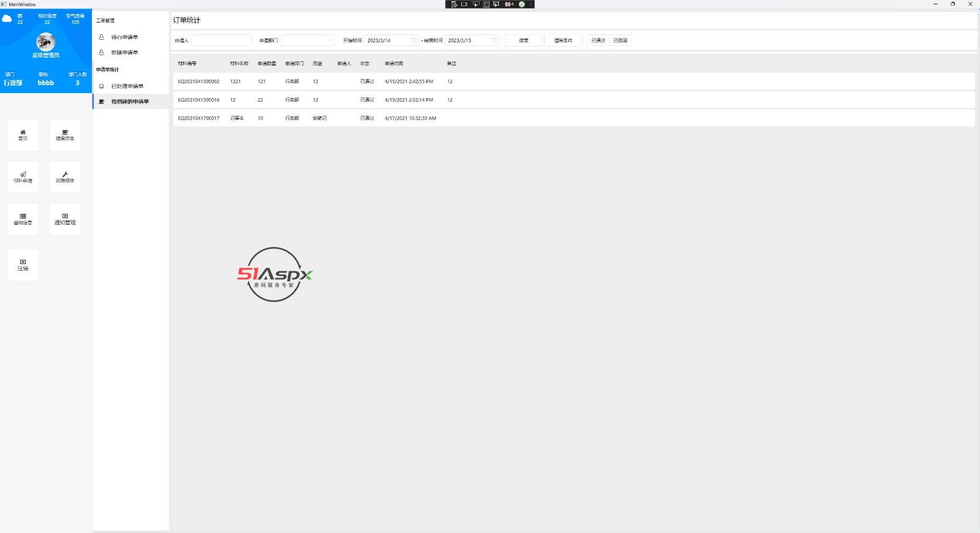Screen dimensions: 980x533
Task: Click the 开始时间 date field 2023/3/14
Action: [391, 40]
